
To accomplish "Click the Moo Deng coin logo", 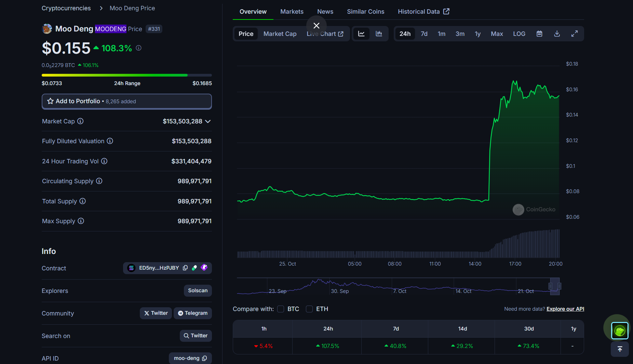I will click(47, 29).
